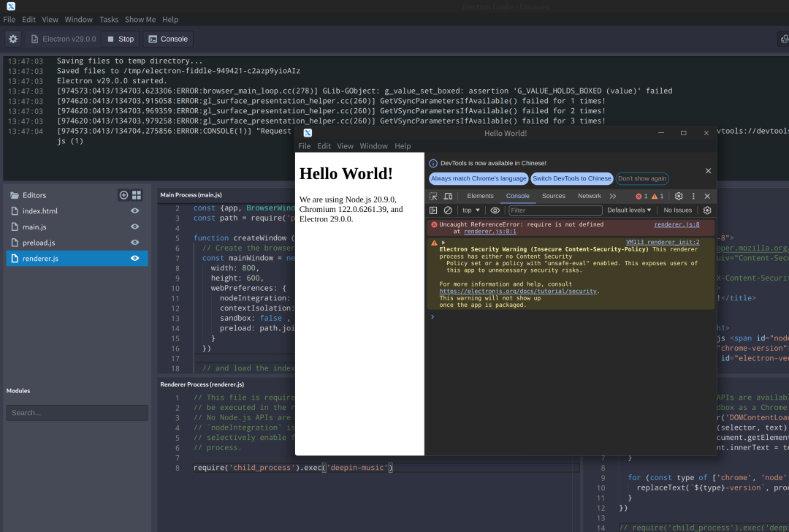The image size is (789, 532).
Task: Expand the security warning message triangle
Action: (443, 243)
